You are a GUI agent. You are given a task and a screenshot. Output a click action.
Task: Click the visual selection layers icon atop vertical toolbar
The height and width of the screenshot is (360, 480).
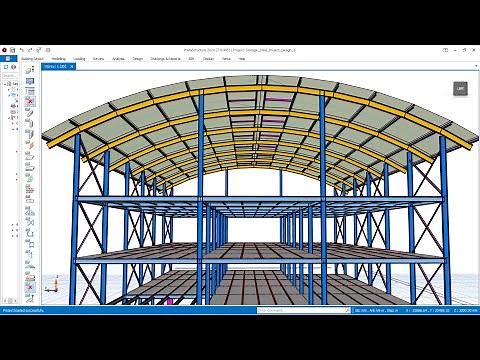[30, 70]
